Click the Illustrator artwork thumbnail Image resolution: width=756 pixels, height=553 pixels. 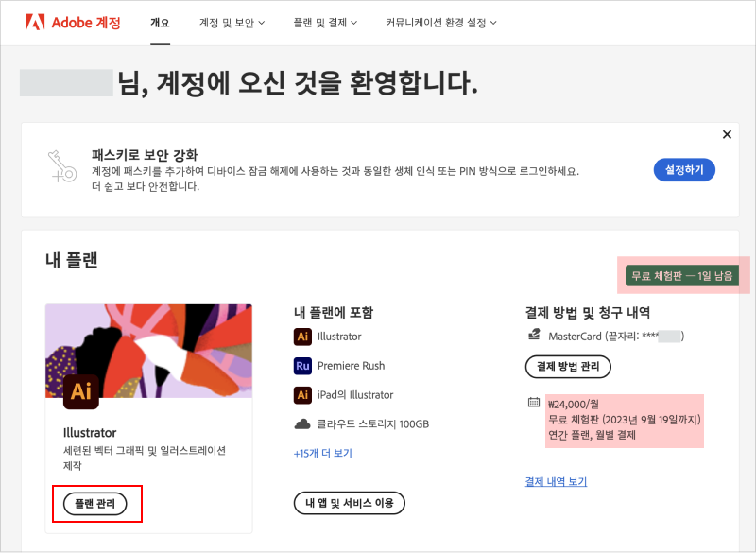click(148, 351)
